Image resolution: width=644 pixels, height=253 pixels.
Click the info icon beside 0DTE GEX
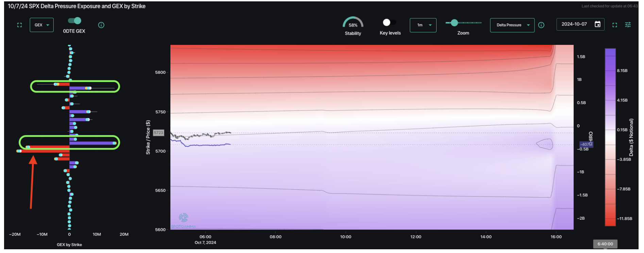tap(101, 25)
